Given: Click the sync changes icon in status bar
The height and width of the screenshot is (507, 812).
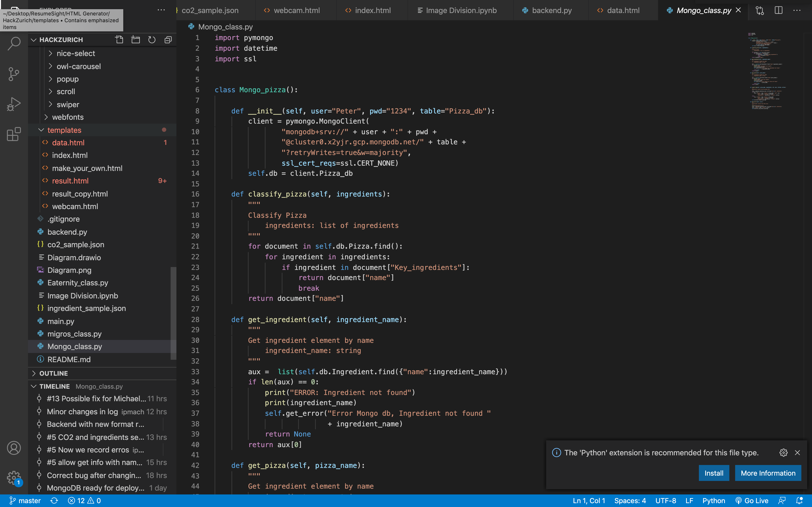Looking at the screenshot, I should 54,501.
